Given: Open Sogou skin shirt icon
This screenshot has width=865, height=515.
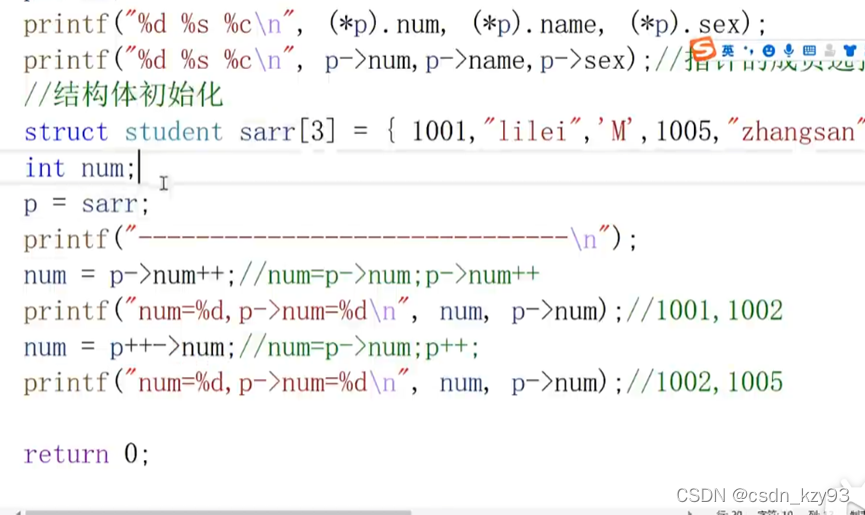Looking at the screenshot, I should [850, 51].
